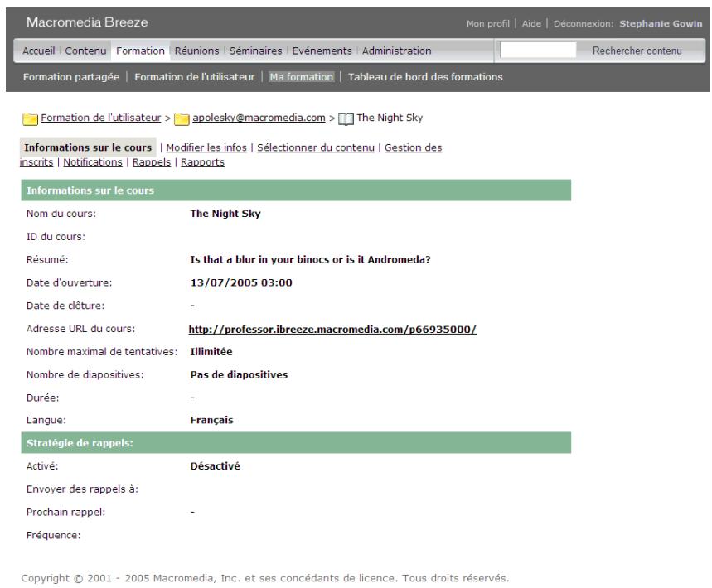The height and width of the screenshot is (588, 712).
Task: Click the Nombre maximal de tentatives label
Action: 102,352
